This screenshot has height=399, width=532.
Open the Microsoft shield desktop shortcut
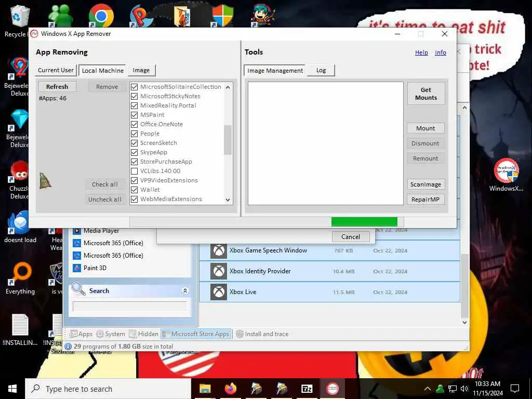(x=222, y=15)
